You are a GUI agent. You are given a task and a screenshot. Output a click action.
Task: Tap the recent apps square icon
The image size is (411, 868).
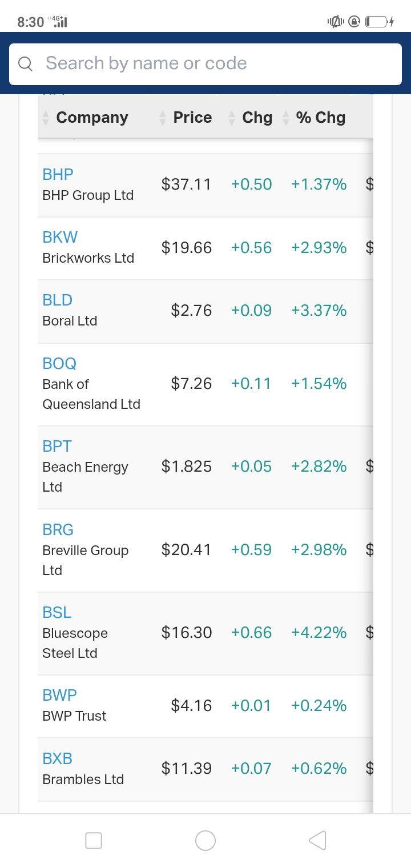[94, 840]
